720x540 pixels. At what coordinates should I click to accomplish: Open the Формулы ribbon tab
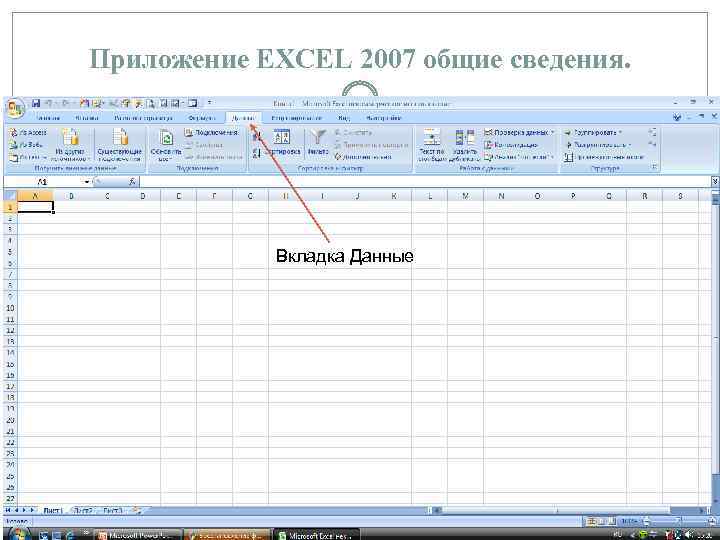(202, 118)
